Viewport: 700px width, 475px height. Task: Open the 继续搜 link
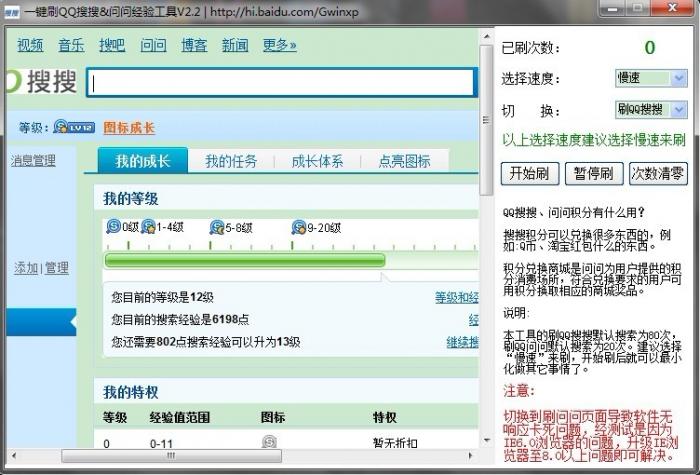click(x=462, y=342)
